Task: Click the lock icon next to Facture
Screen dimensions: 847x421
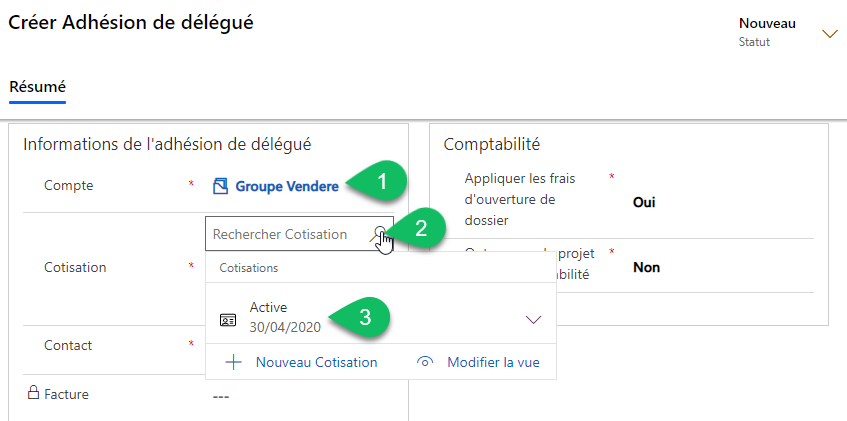Action: [x=32, y=394]
